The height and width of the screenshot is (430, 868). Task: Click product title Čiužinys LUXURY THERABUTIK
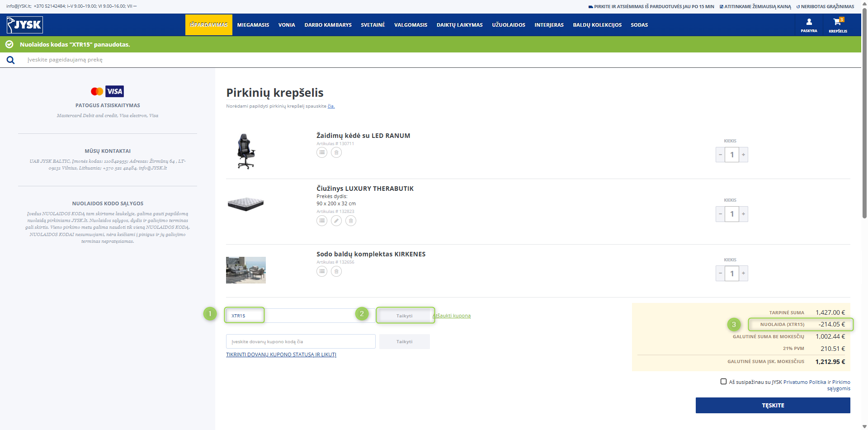click(x=365, y=189)
